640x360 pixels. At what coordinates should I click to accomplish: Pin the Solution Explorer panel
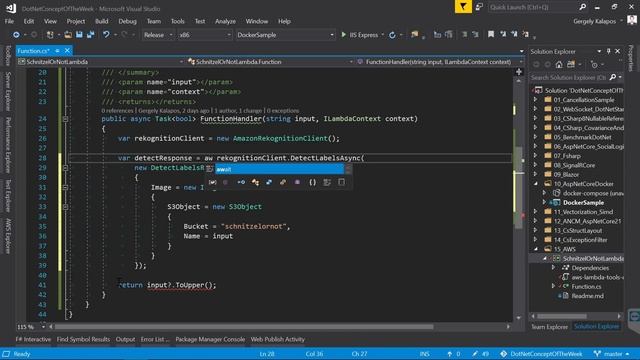608,51
